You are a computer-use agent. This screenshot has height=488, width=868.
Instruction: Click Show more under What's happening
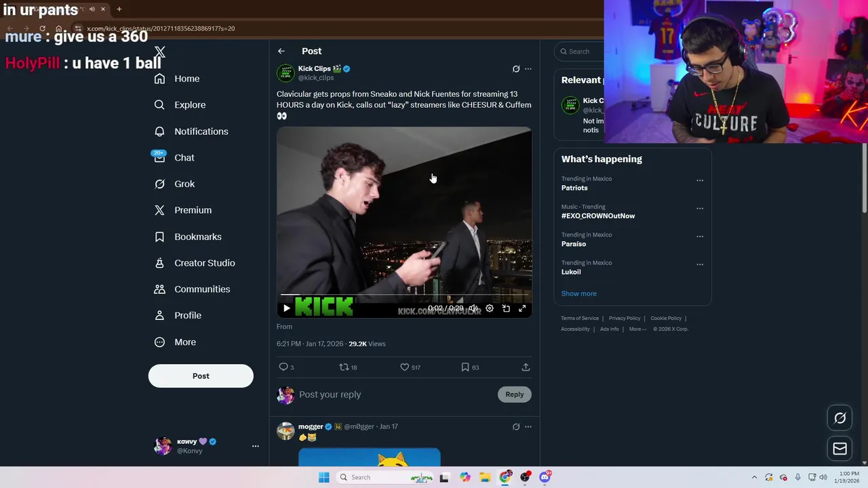tap(579, 293)
